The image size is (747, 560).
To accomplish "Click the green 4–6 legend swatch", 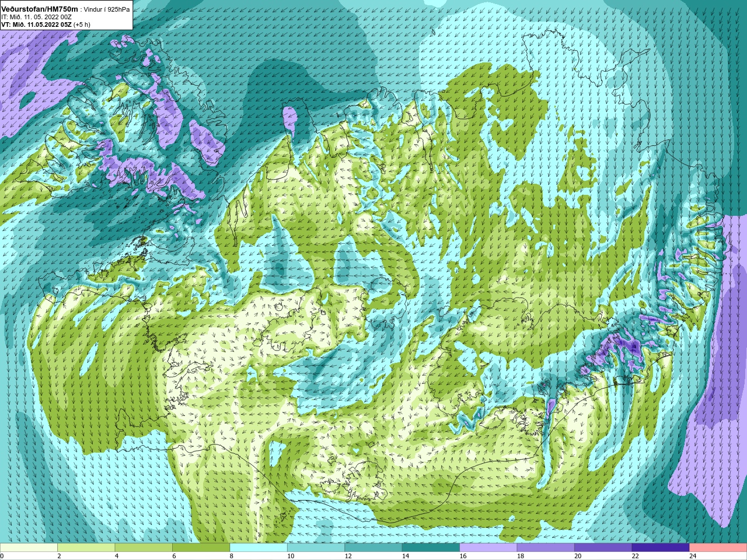I will 144,548.
